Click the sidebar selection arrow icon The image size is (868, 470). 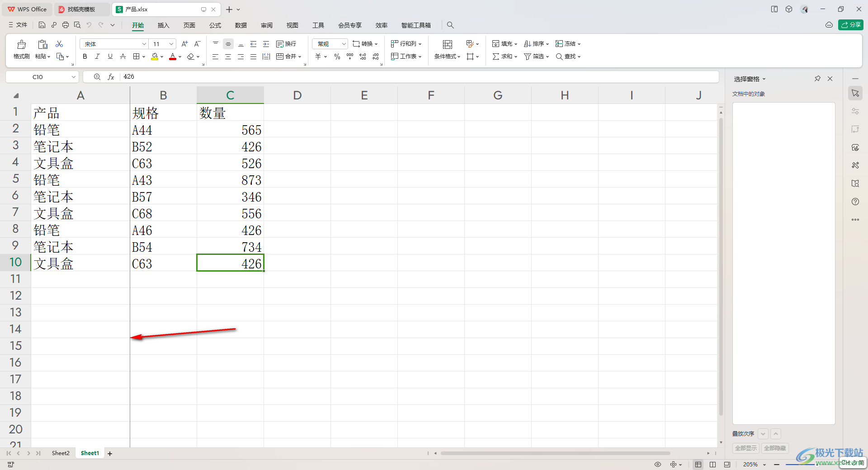pyautogui.click(x=855, y=93)
